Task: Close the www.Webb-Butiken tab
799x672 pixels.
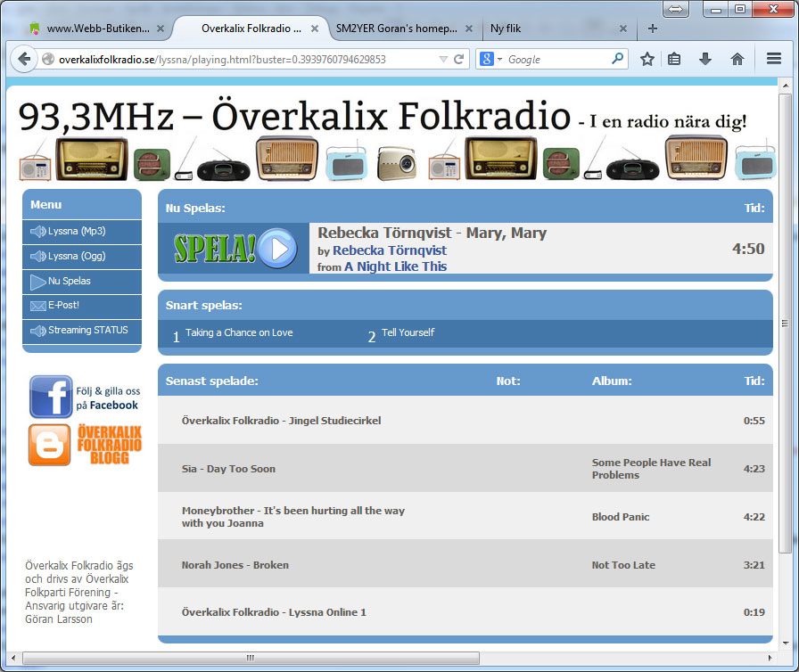Action: point(160,29)
